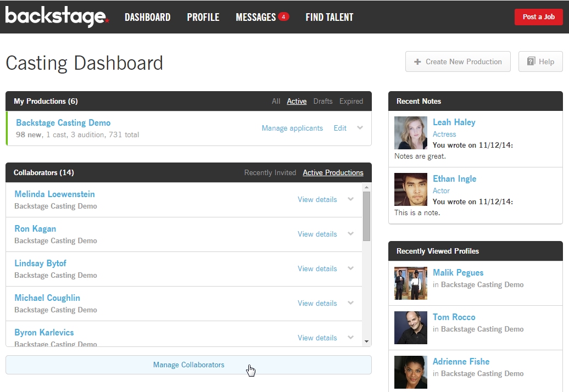
Task: Click the note text "Notes are great."
Action: (x=420, y=156)
